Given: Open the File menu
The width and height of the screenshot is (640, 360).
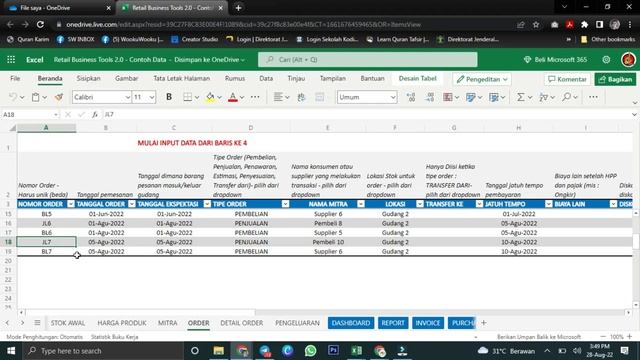Looking at the screenshot, I should coord(15,78).
